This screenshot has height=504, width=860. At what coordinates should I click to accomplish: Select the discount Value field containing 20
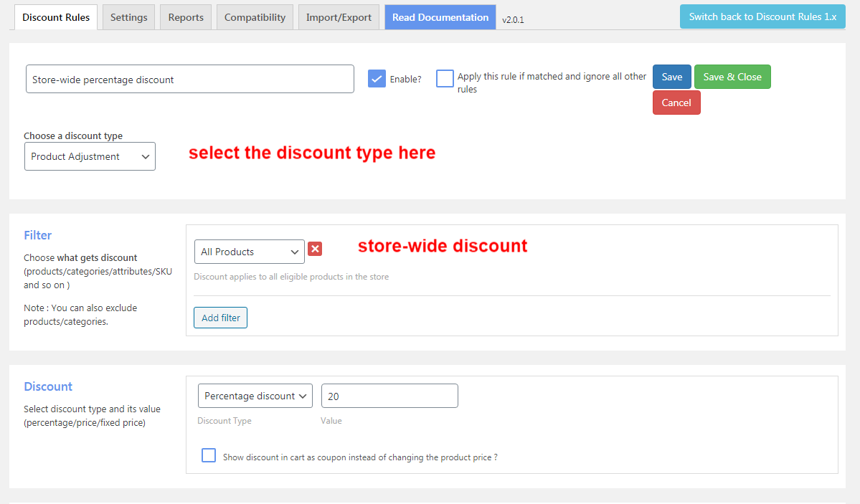(x=389, y=395)
